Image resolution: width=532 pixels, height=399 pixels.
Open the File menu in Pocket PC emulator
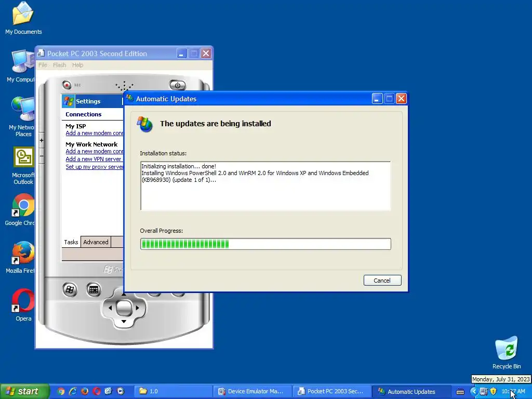43,65
